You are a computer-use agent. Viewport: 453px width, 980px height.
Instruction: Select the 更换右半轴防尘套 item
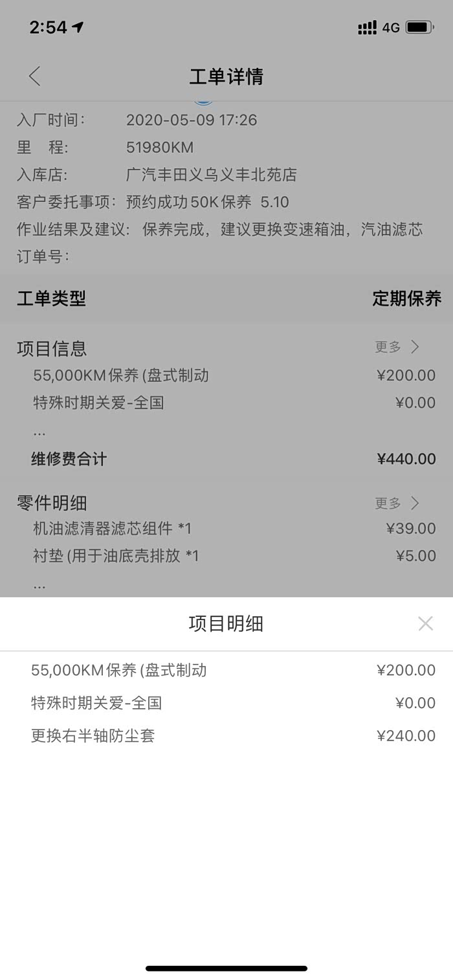[x=93, y=736]
